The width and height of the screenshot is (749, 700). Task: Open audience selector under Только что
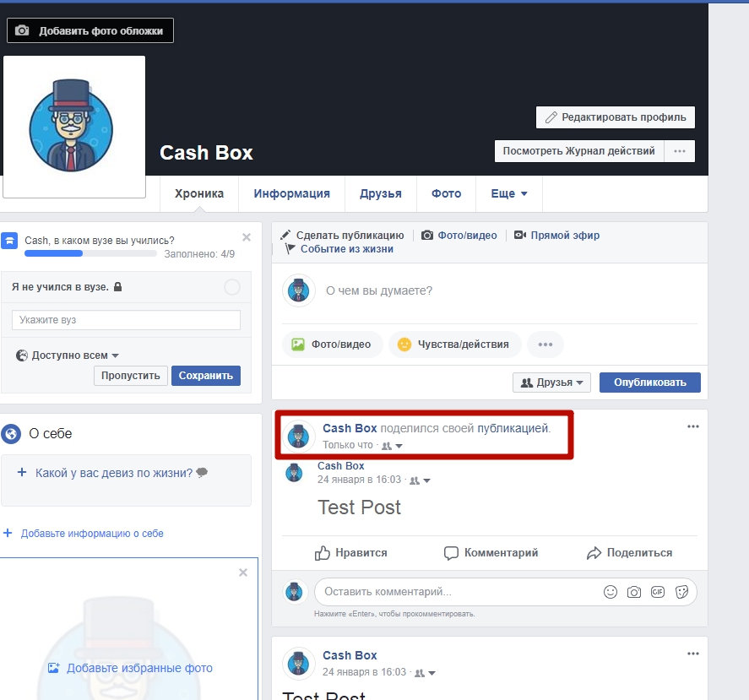pyautogui.click(x=393, y=445)
